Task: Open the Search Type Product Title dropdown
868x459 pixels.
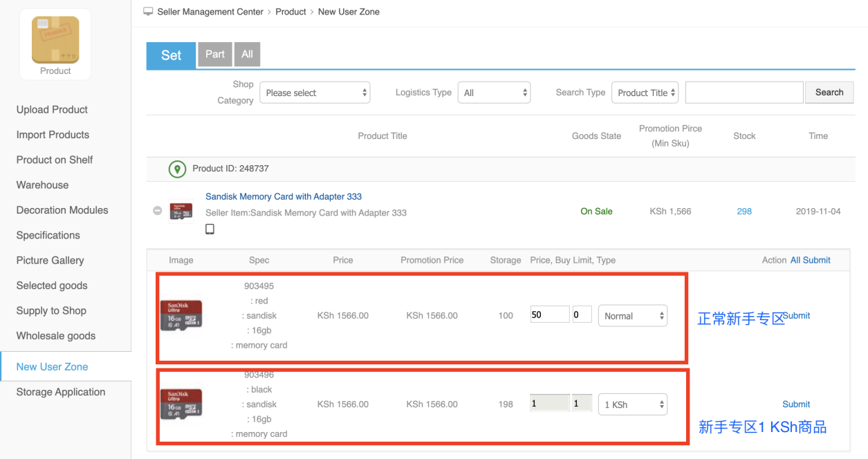Action: coord(645,93)
